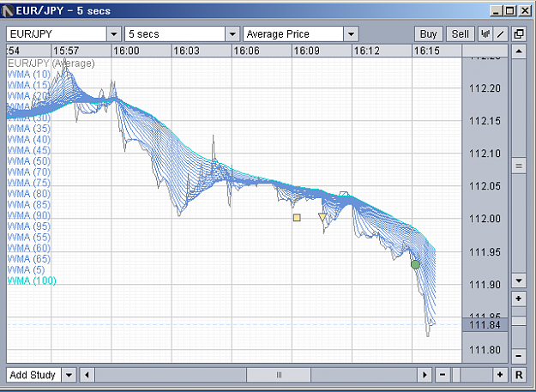This screenshot has width=536, height=392.
Task: Click the vertical zoom minus button
Action: (519, 356)
